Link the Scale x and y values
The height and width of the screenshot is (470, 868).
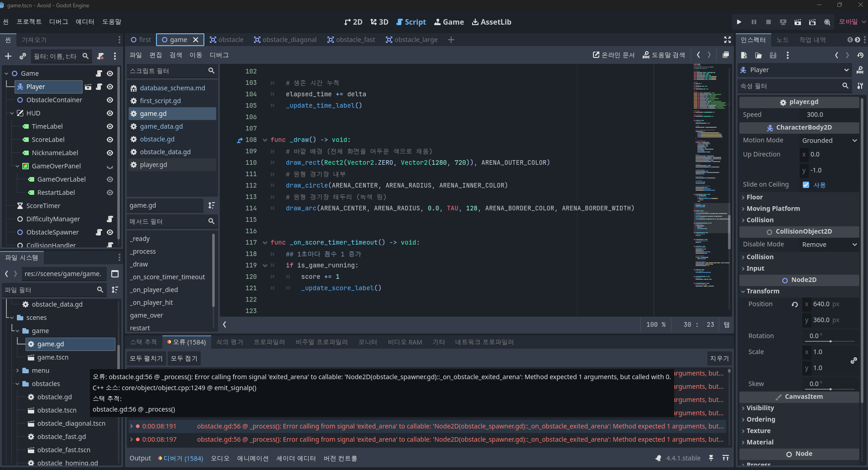pos(853,360)
